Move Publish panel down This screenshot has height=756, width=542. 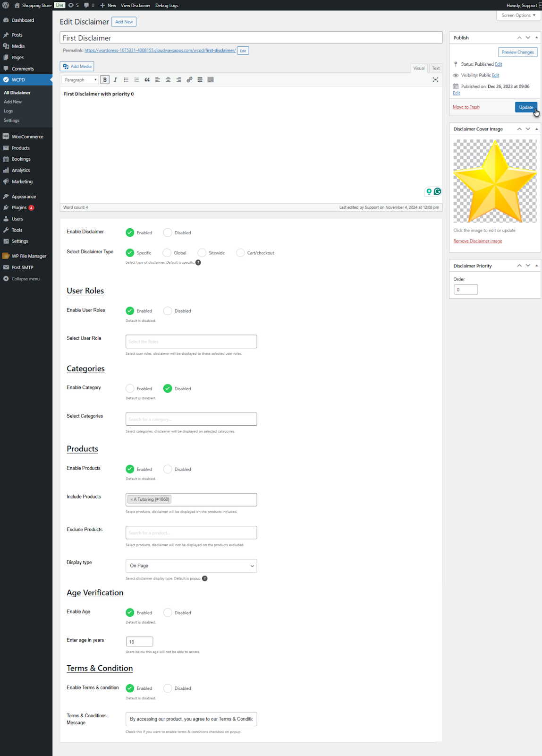pos(528,37)
